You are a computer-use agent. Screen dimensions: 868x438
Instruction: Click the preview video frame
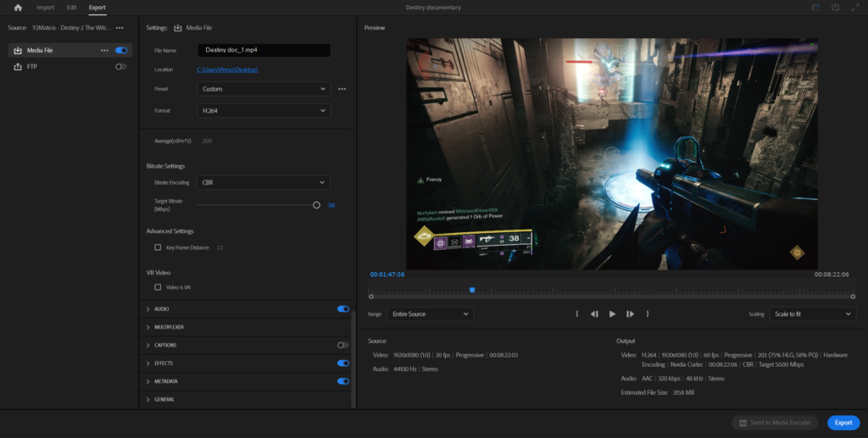(612, 153)
